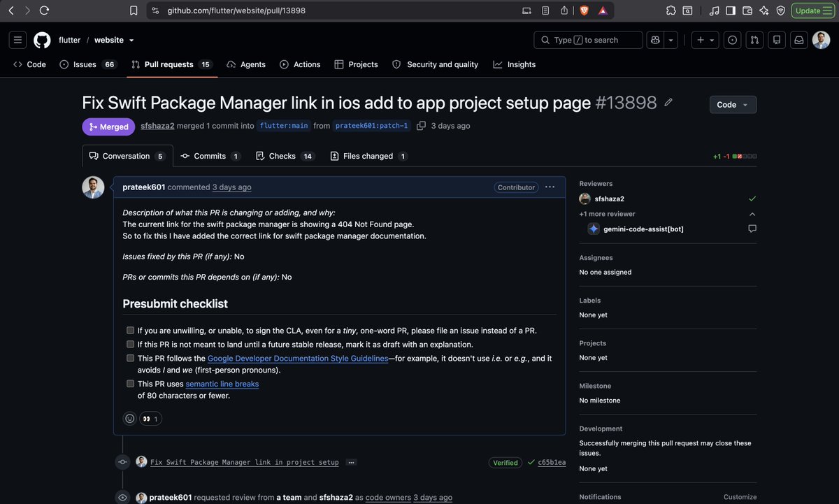
Task: Click the browser back arrow
Action: [11, 10]
